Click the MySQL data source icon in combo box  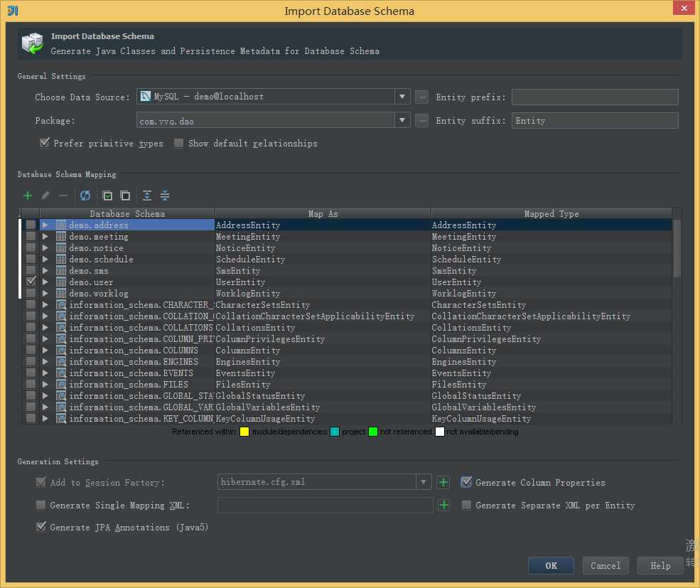(146, 96)
